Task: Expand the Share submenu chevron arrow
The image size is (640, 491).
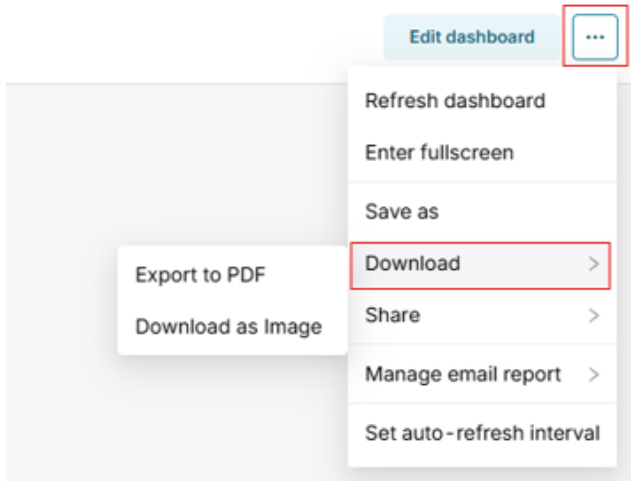Action: [594, 316]
